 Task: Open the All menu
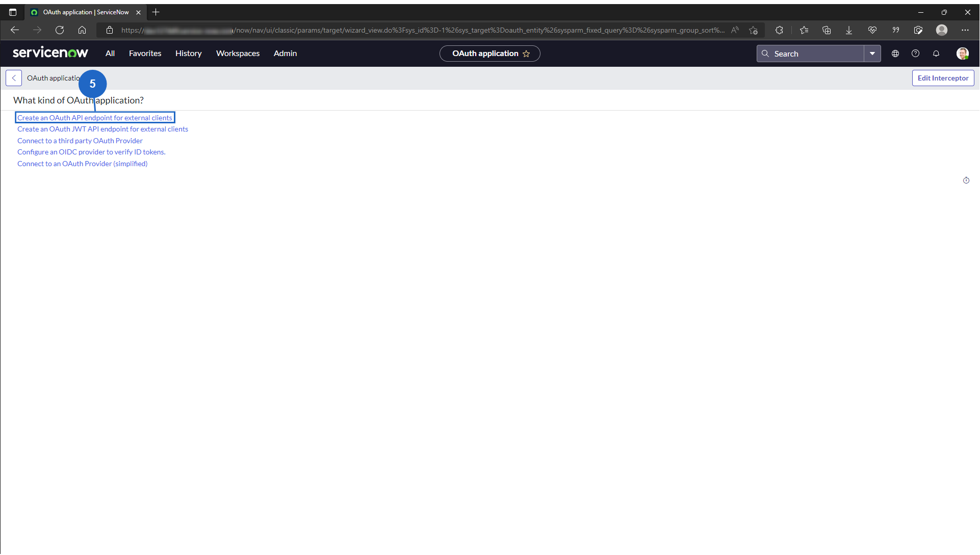click(110, 54)
